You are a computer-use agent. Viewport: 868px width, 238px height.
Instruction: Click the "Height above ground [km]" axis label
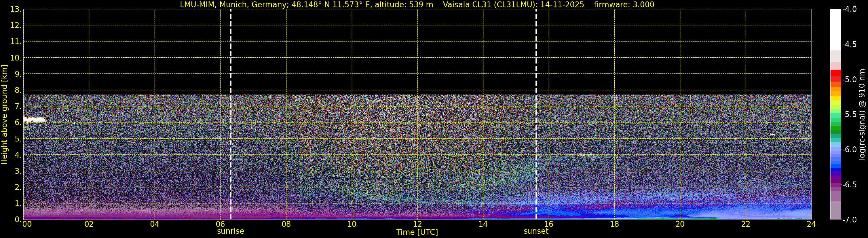pyautogui.click(x=4, y=115)
